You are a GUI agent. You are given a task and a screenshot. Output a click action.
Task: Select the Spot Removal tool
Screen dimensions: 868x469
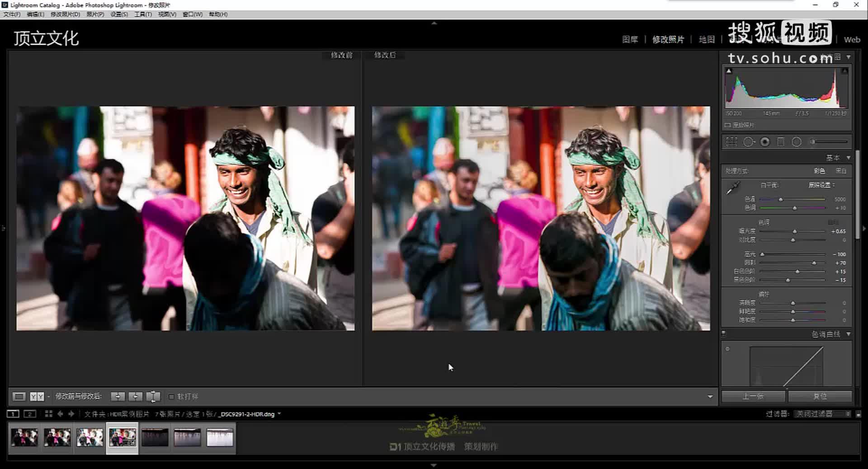pyautogui.click(x=749, y=142)
